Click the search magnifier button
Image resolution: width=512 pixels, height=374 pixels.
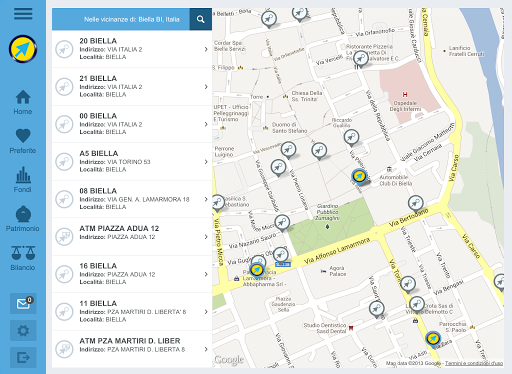(x=201, y=19)
